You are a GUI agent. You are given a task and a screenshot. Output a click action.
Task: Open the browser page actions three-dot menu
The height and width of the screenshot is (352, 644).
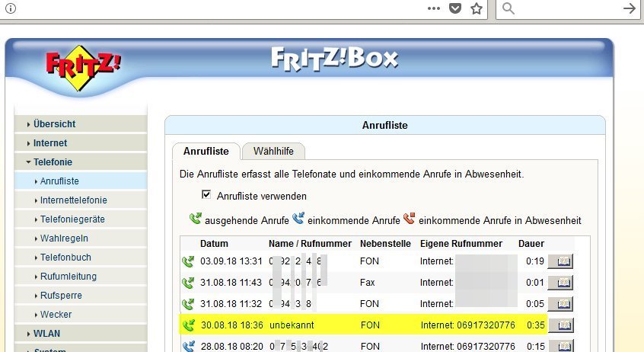tap(434, 8)
